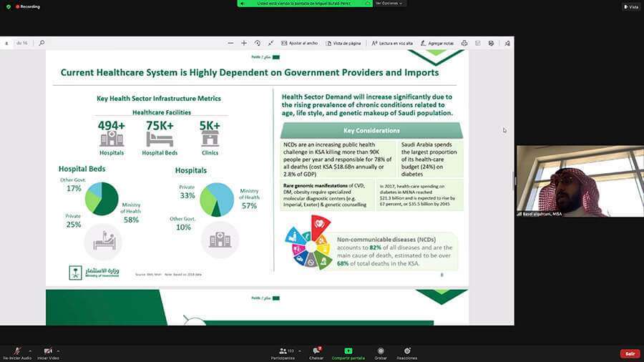Click the hospital building circle icon
644x362 pixels.
point(220,240)
